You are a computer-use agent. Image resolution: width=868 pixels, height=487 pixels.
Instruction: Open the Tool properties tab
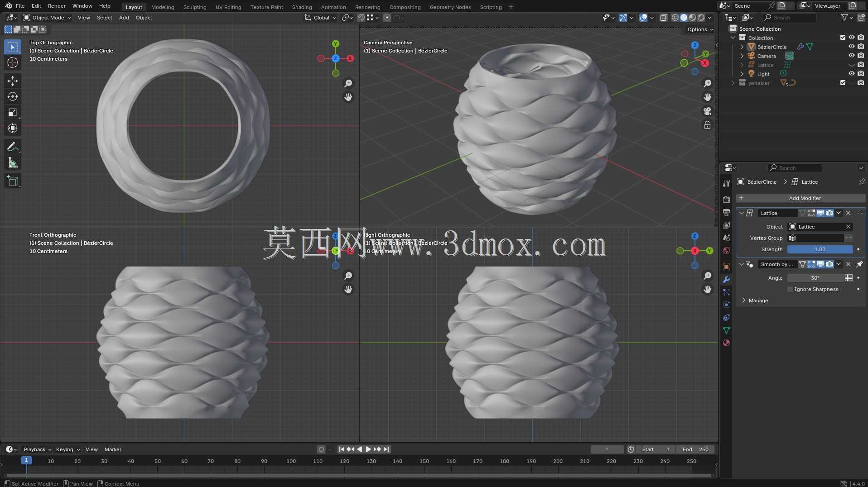(726, 183)
